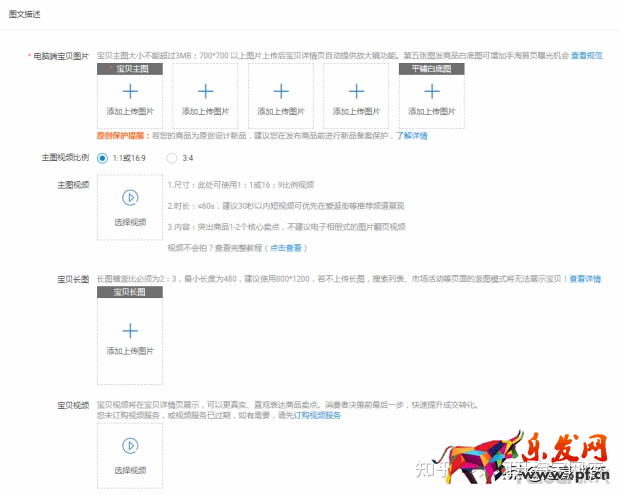The image size is (620, 495).
Task: Click plus icon under 平铺白底图 label
Action: [x=432, y=91]
